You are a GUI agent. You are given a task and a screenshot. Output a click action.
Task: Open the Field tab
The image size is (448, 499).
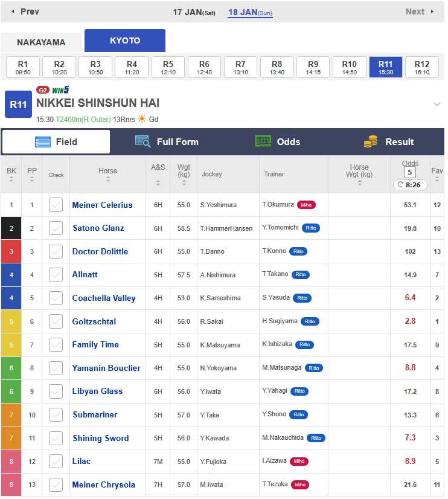[x=56, y=141]
